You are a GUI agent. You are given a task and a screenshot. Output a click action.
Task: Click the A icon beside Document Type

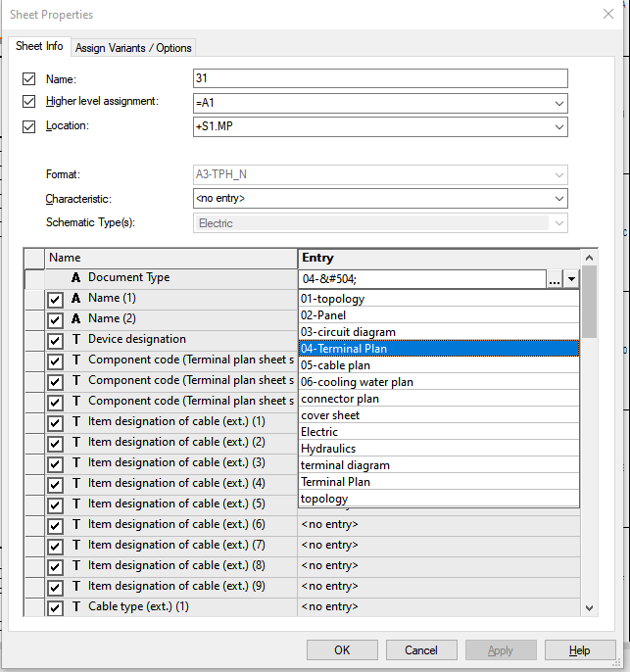(x=75, y=278)
